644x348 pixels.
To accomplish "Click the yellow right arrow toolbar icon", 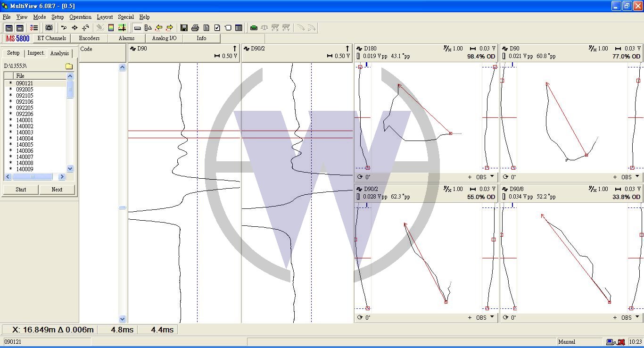I will [x=170, y=28].
